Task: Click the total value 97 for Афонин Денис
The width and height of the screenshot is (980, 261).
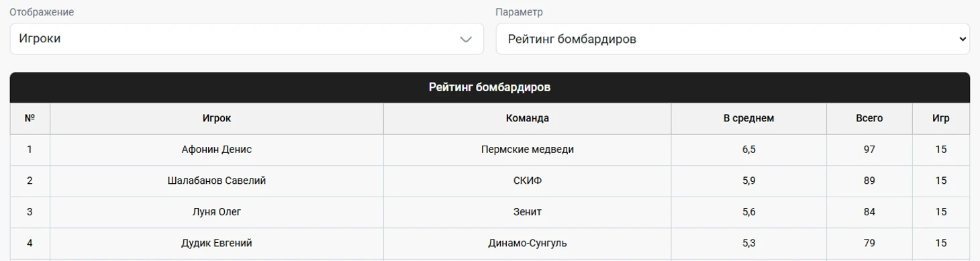Action: (869, 150)
